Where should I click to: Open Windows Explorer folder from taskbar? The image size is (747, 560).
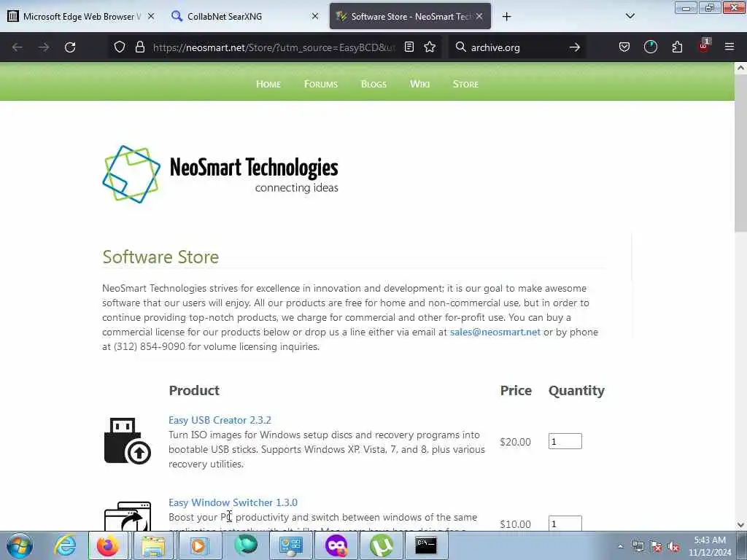[x=153, y=545]
